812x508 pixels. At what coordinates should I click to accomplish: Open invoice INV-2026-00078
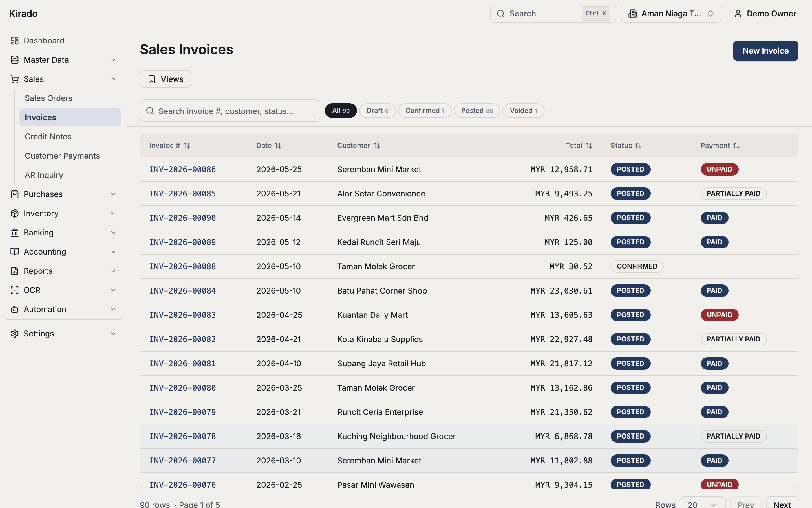click(182, 436)
